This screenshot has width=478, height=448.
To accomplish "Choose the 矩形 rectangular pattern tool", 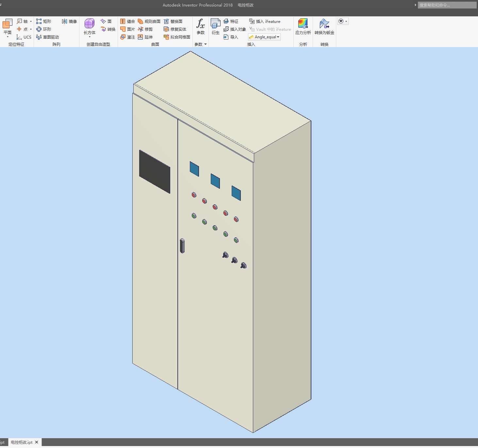I will point(43,21).
